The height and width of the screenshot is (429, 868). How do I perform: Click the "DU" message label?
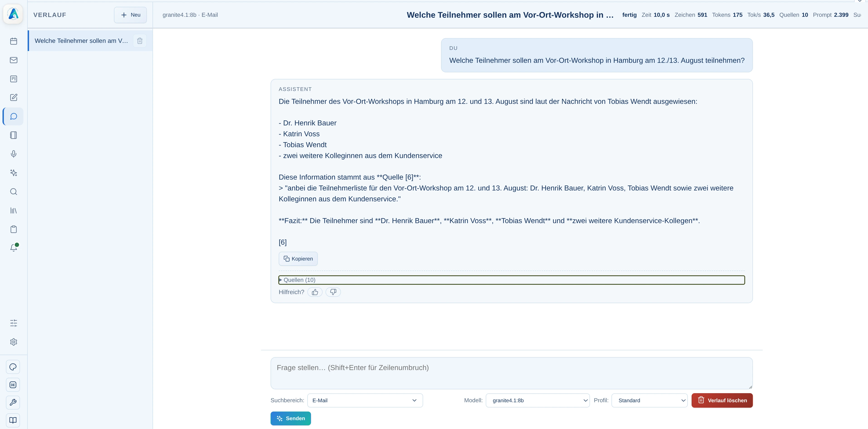coord(453,48)
